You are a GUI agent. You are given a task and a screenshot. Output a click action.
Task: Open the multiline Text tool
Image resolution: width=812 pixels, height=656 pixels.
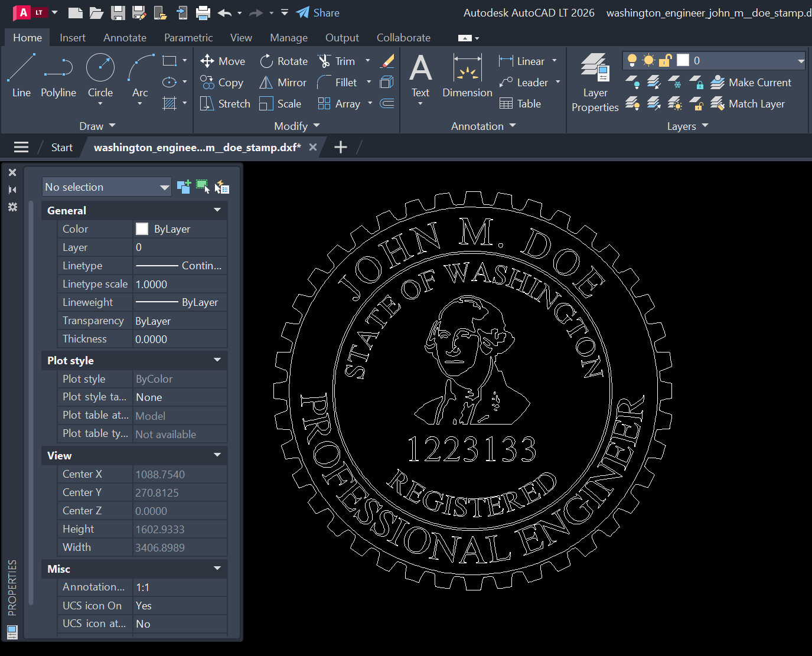tap(420, 77)
